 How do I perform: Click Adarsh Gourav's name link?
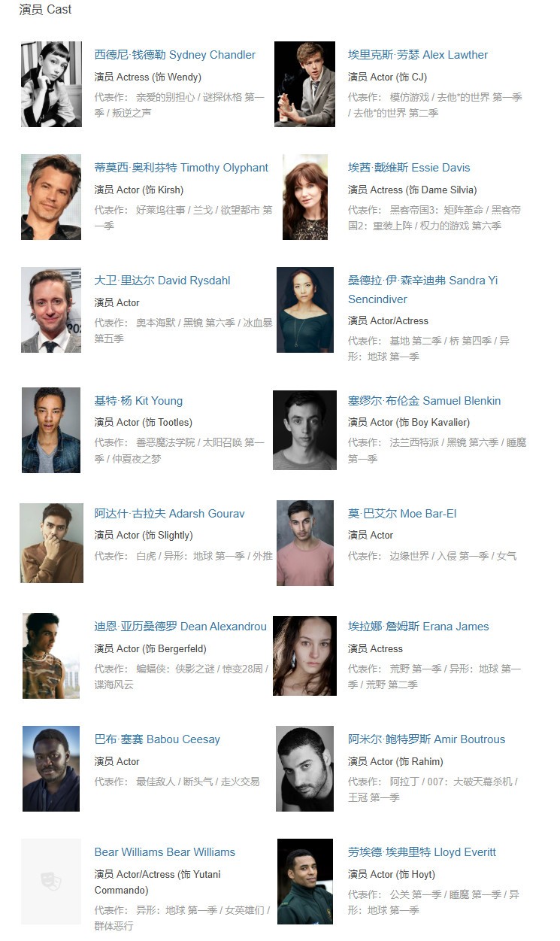click(x=169, y=514)
